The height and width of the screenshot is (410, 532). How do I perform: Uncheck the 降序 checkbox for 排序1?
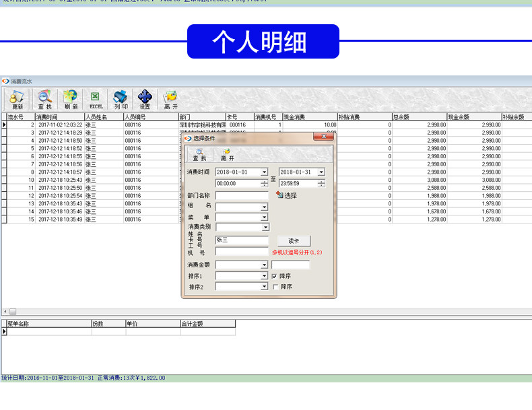[275, 276]
